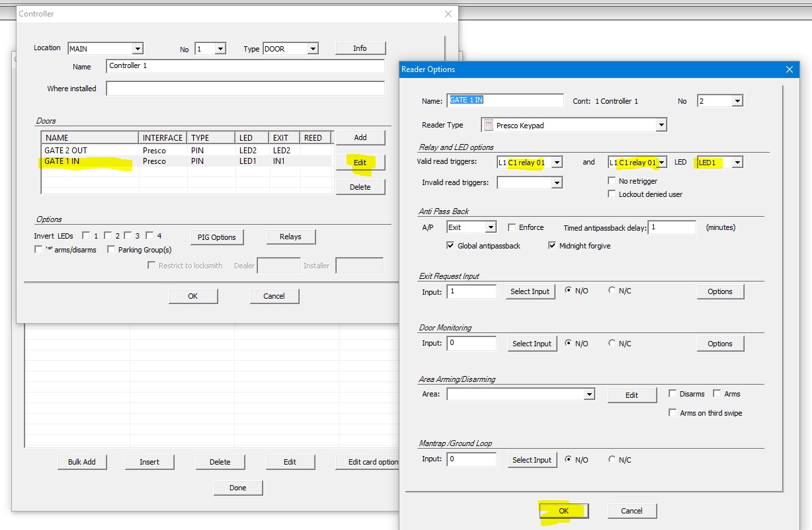
Task: Open the reader No dropdown showing 2
Action: click(x=737, y=101)
